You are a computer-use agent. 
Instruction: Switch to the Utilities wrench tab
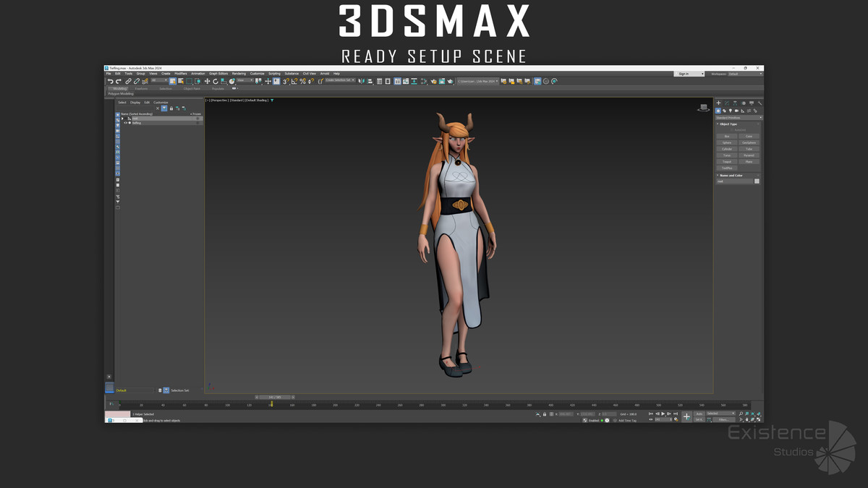pos(759,103)
